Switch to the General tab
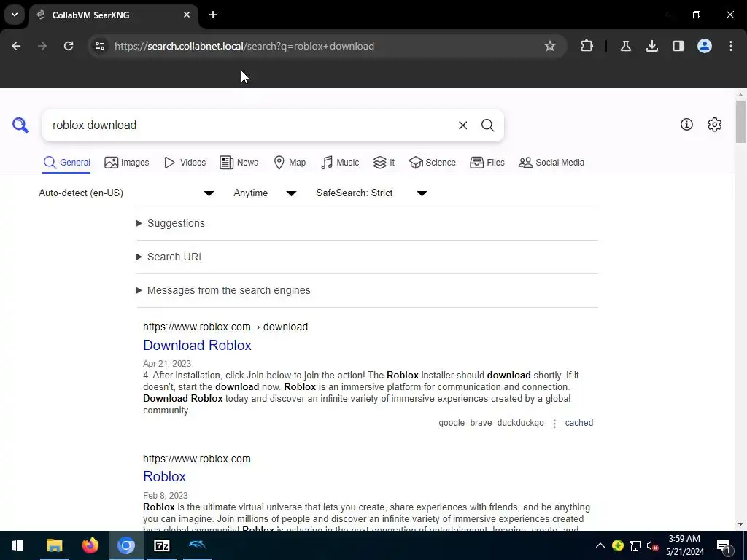This screenshot has width=747, height=560. point(66,163)
